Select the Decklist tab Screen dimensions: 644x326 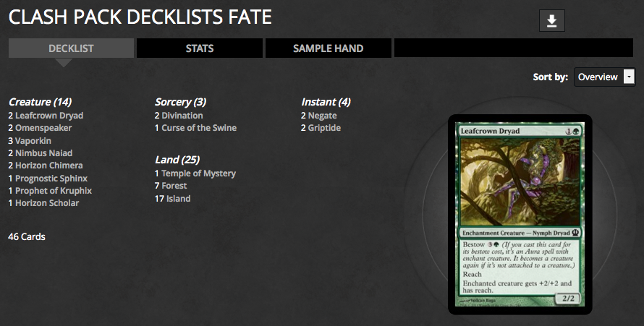(71, 48)
